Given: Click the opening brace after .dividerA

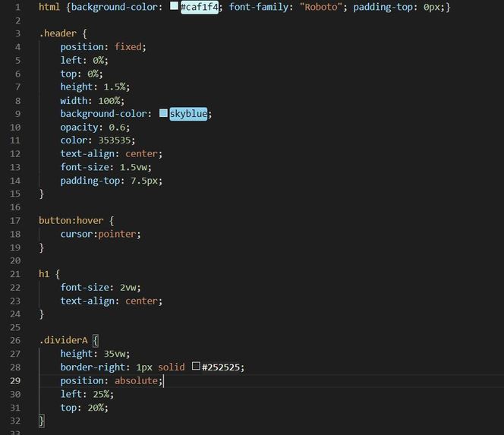Looking at the screenshot, I should [96, 340].
